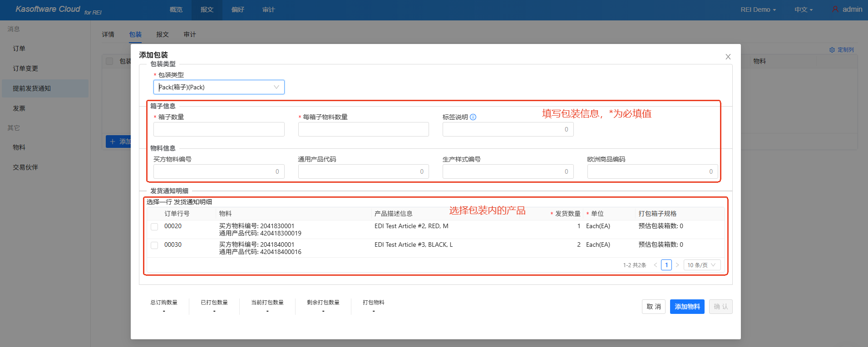The height and width of the screenshot is (347, 868).
Task: Focus the 标签说明 input field
Action: tap(508, 129)
